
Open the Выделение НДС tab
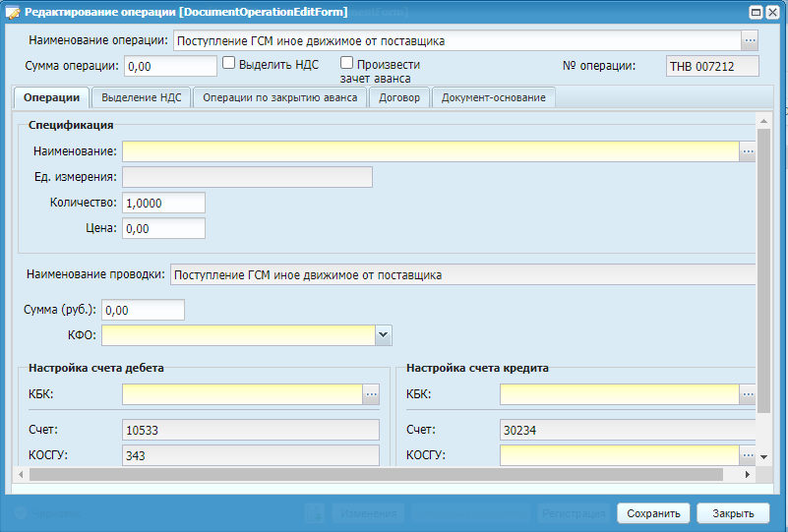click(x=142, y=97)
